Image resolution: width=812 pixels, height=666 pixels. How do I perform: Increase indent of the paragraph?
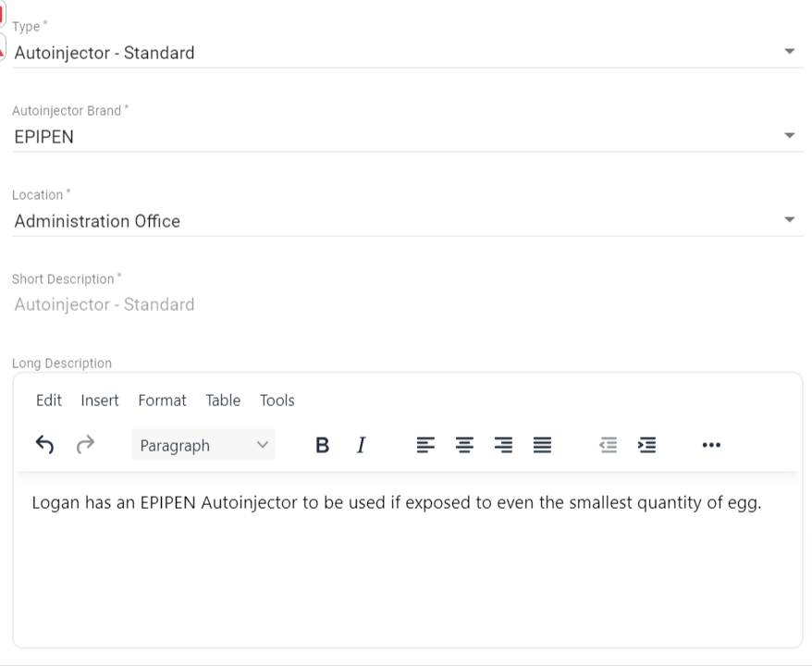[647, 445]
